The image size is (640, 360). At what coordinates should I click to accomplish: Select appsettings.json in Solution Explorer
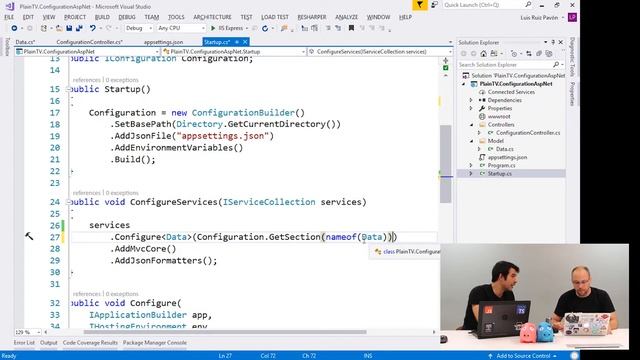(x=507, y=157)
